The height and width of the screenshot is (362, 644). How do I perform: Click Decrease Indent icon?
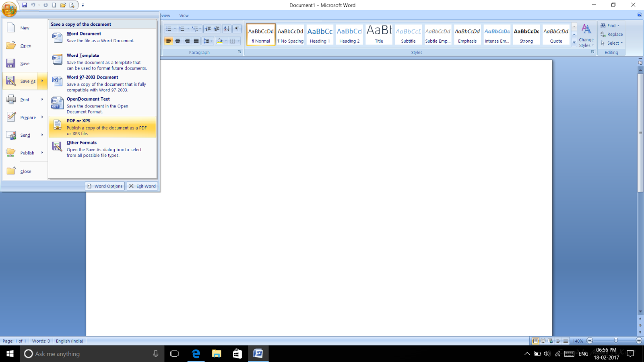208,29
